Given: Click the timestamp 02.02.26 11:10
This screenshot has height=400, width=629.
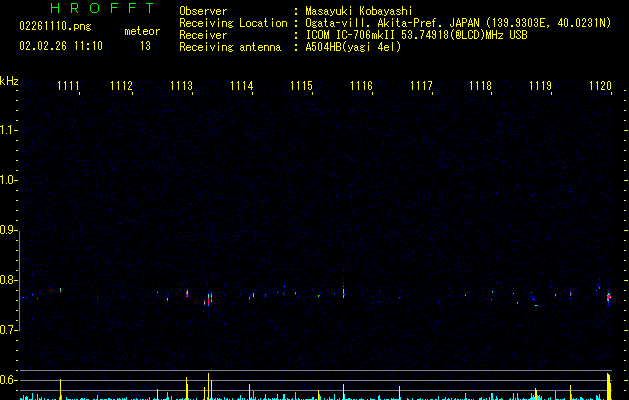Looking at the screenshot, I should tap(61, 46).
